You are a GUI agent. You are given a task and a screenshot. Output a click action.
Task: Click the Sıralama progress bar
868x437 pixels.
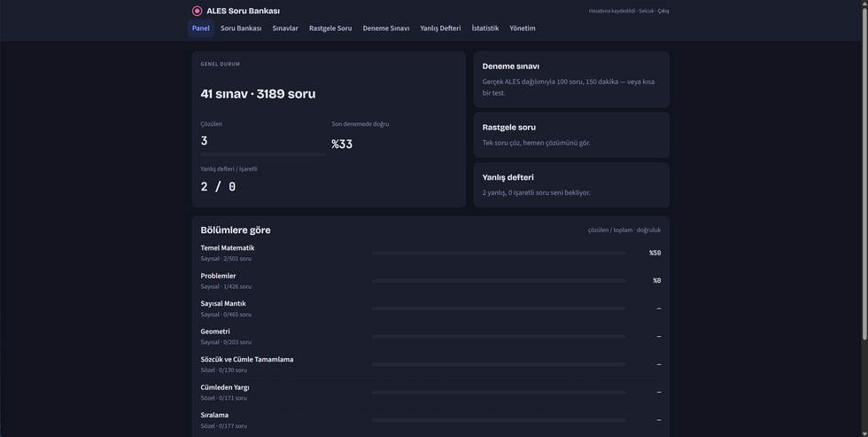[x=499, y=420]
